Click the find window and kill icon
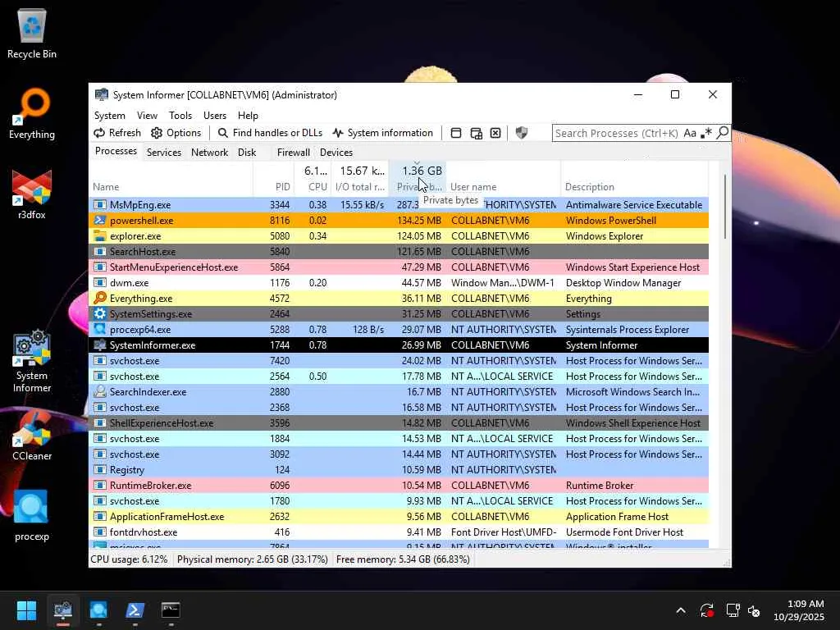 (x=495, y=133)
